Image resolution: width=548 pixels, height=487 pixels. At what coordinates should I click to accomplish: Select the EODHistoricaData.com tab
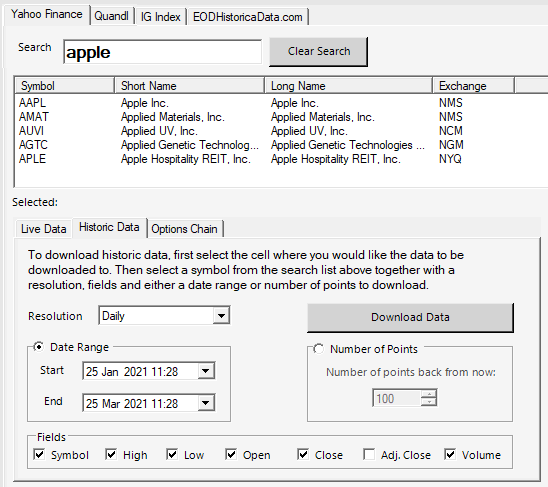click(x=247, y=16)
